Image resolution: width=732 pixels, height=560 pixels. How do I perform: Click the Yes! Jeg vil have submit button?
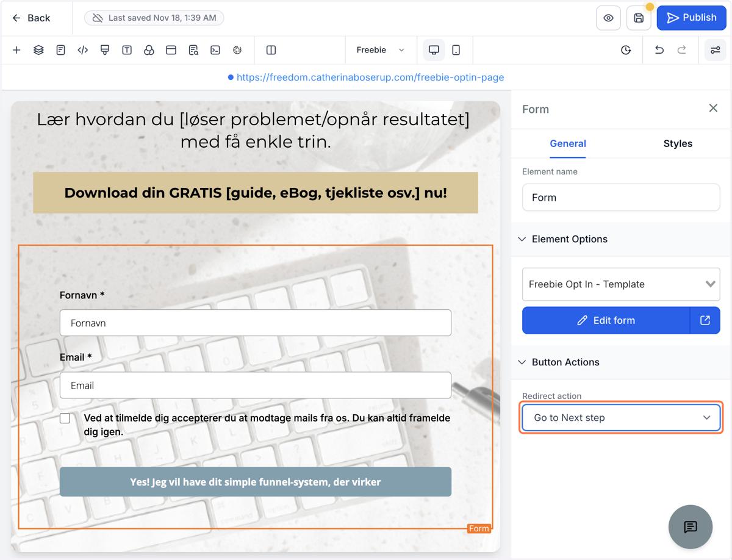256,482
